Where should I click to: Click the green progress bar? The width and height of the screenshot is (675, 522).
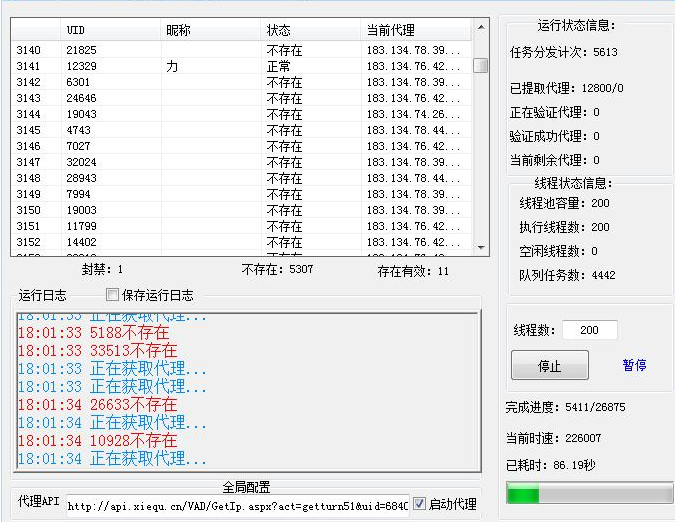tap(589, 494)
